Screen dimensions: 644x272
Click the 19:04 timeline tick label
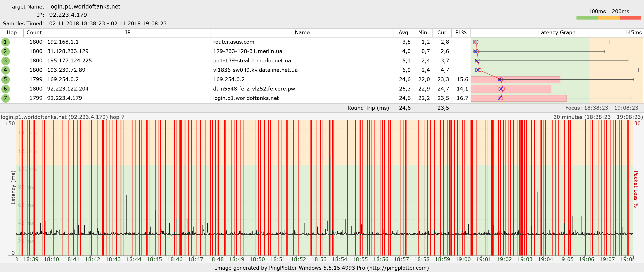[545, 259]
